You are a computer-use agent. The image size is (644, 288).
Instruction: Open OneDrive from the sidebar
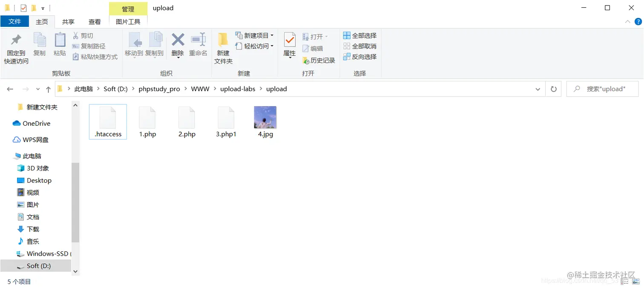35,123
